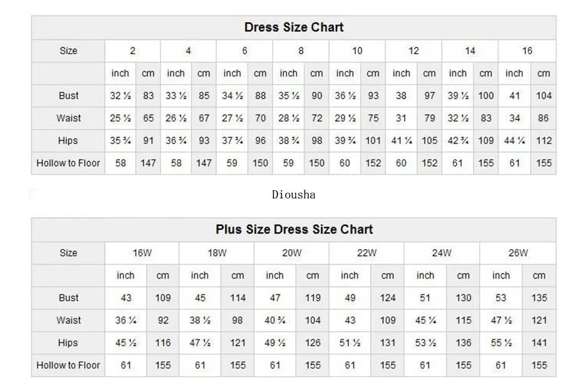The image size is (588, 388).
Task: Click the Diousha text between the charts
Action: tap(293, 195)
